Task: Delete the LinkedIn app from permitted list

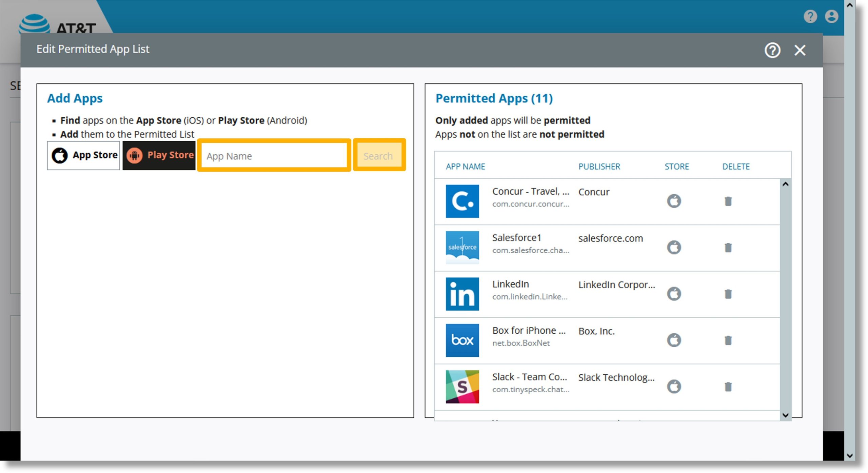Action: [x=728, y=294]
